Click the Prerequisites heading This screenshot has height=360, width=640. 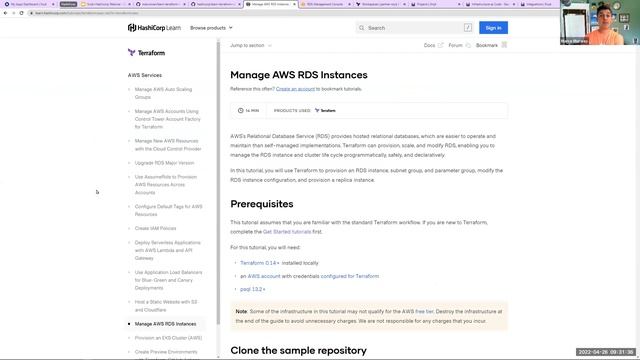(x=262, y=204)
